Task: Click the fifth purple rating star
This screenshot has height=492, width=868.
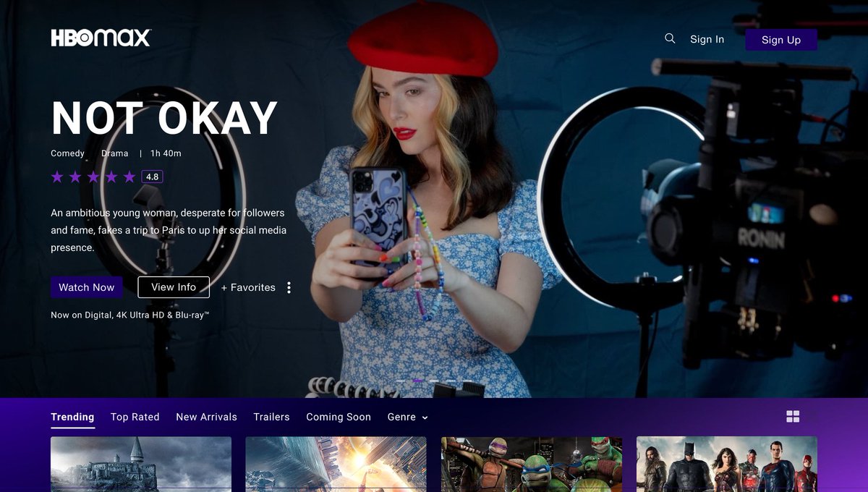Action: click(x=129, y=177)
